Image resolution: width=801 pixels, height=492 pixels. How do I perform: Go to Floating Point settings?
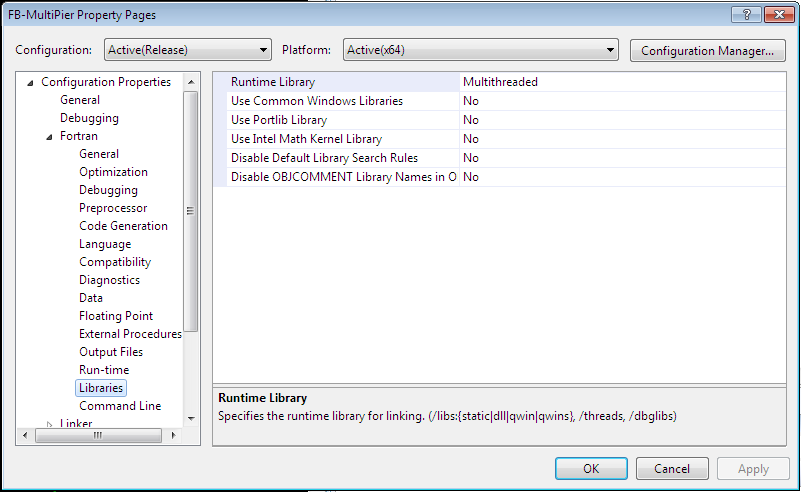coord(116,316)
